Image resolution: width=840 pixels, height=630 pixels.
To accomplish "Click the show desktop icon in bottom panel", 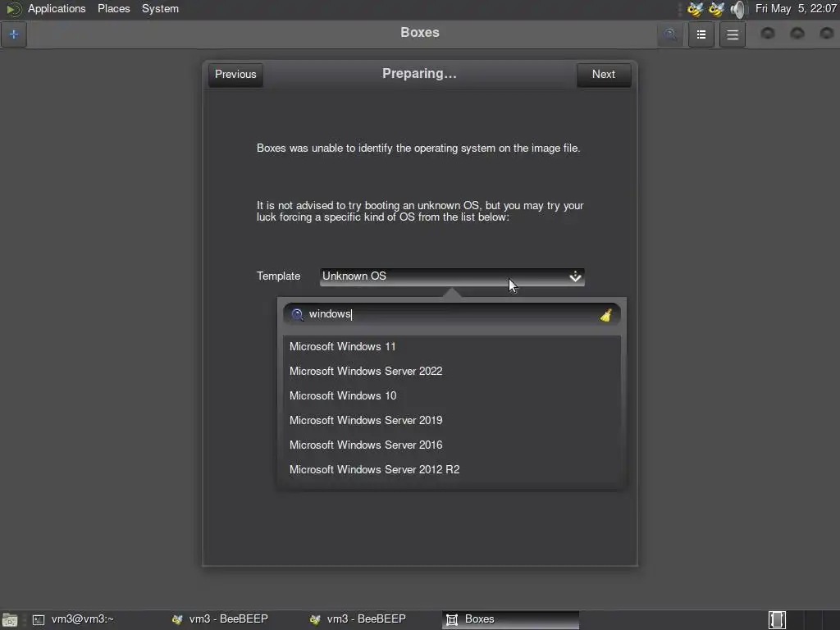I will [9, 620].
